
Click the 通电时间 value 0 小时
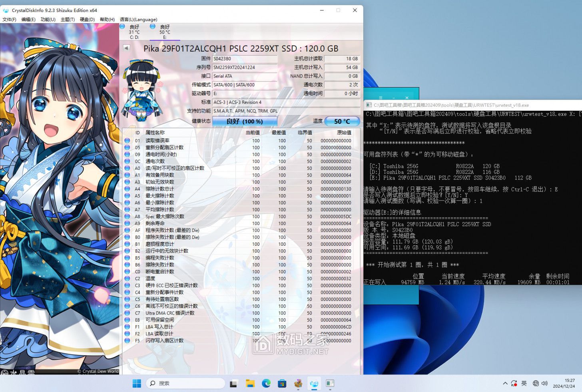pos(342,94)
